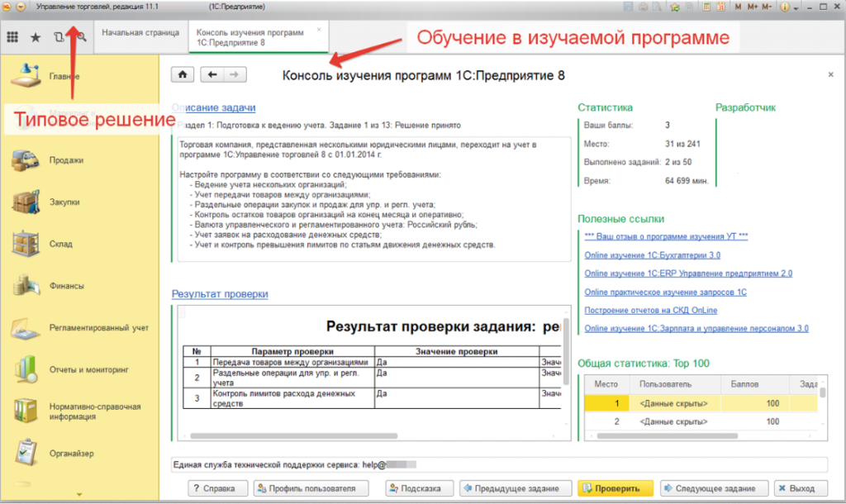Click the M memory button
Viewport: 846px width, 504px height.
click(x=738, y=7)
